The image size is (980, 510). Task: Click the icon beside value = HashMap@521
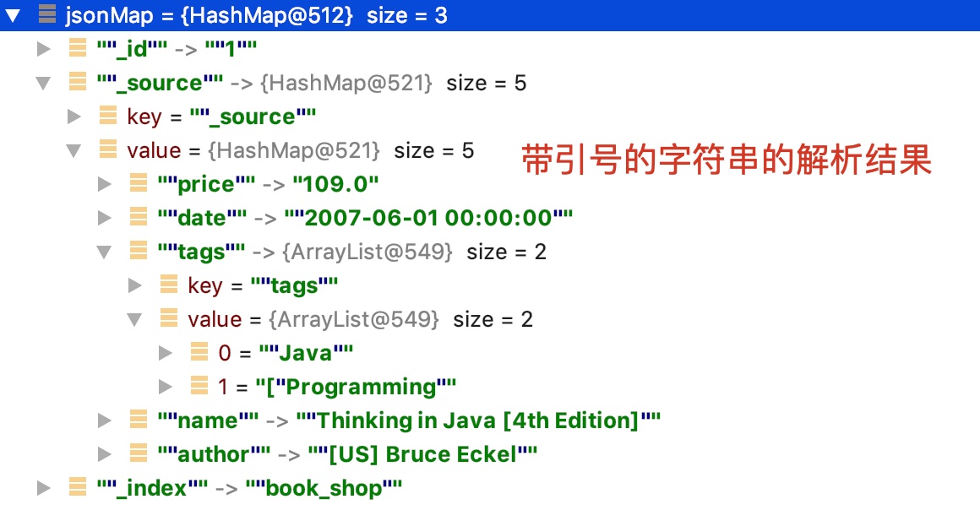108,149
